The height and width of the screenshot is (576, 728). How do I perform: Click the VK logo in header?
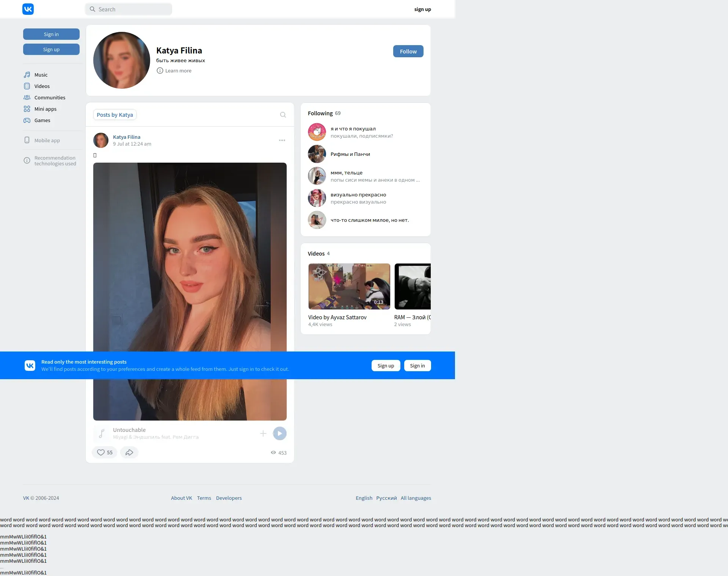pyautogui.click(x=28, y=9)
